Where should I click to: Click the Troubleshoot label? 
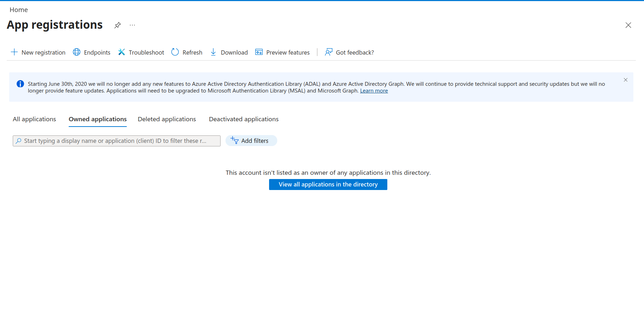pyautogui.click(x=146, y=52)
